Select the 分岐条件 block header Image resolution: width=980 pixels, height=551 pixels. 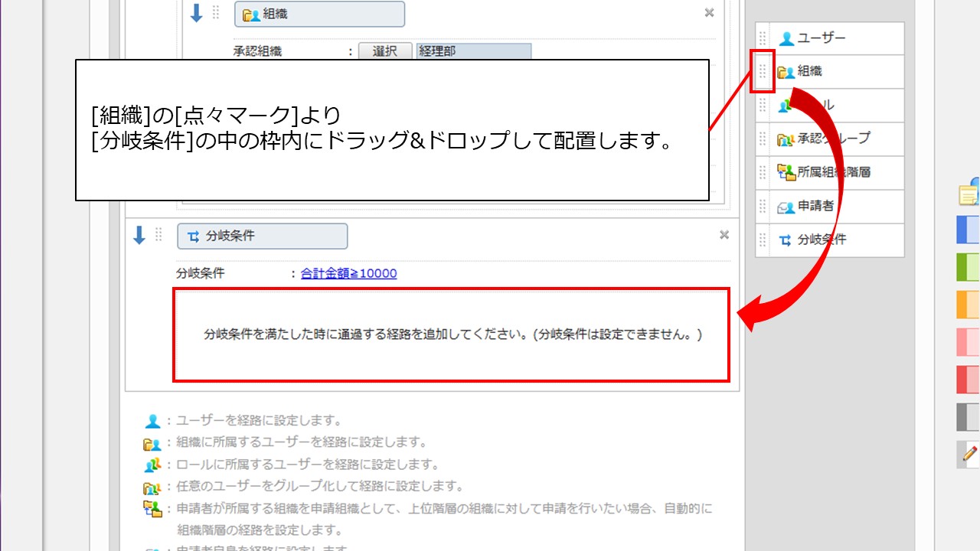tap(262, 236)
